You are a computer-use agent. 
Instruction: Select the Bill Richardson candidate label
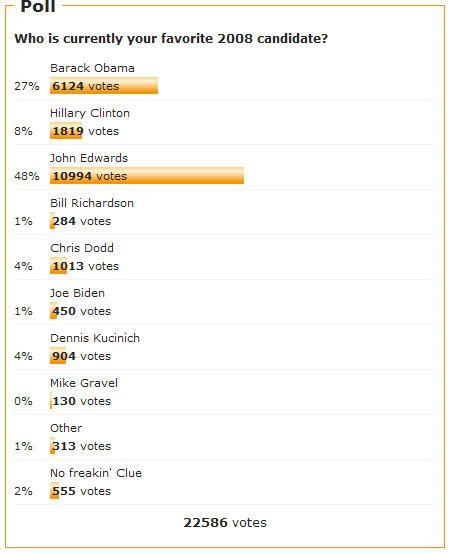(92, 203)
